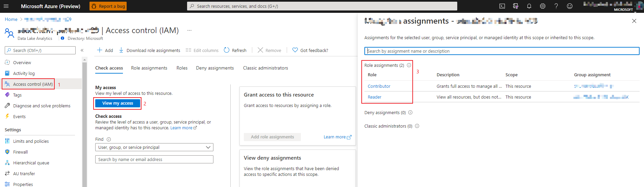Click the feedback smiley icon
Image resolution: width=644 pixels, height=187 pixels.
click(x=570, y=6)
